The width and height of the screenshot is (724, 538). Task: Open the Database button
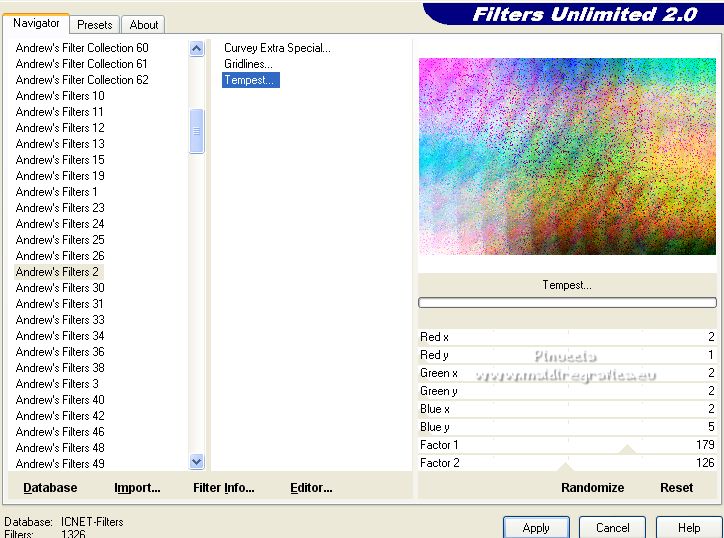pyautogui.click(x=50, y=488)
